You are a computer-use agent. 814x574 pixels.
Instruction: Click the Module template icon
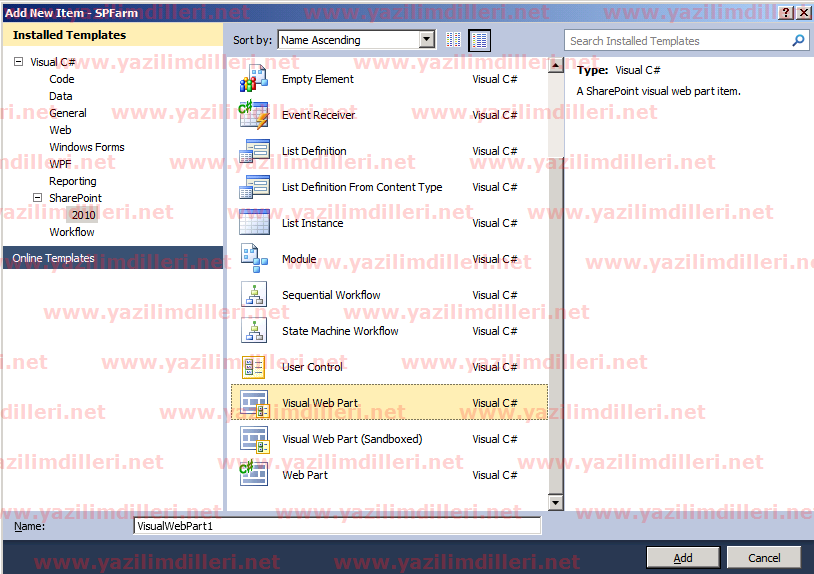(254, 258)
